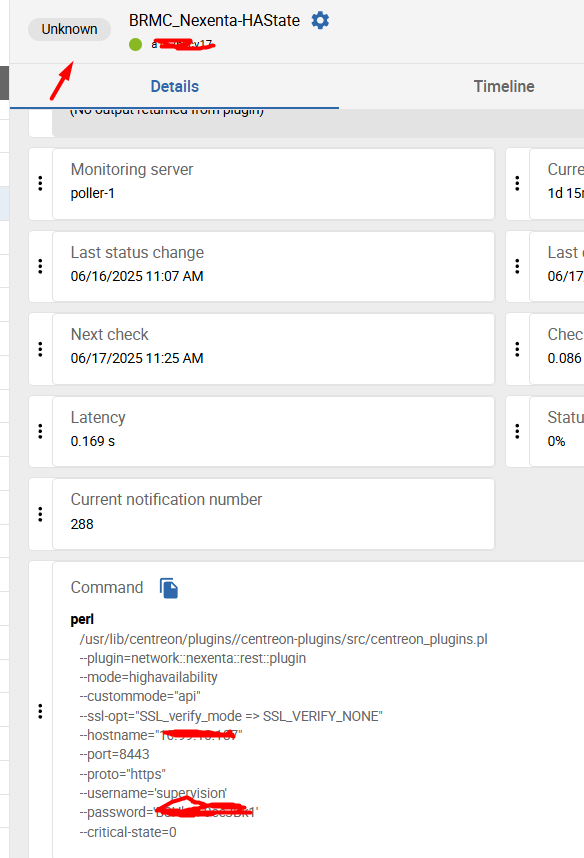Select the Monitoring server poller-1 card
This screenshot has width=584, height=858.
point(273,184)
